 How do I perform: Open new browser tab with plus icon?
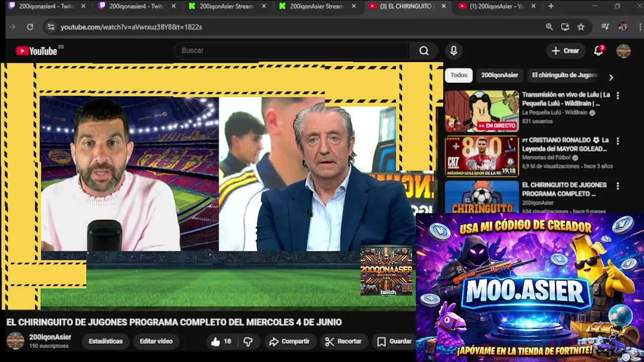551,6
